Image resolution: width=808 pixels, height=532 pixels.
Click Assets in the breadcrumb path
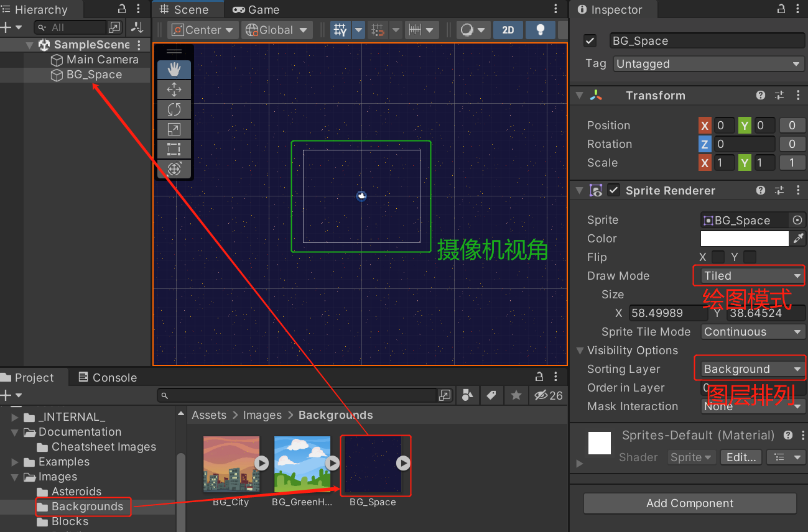[x=209, y=415]
